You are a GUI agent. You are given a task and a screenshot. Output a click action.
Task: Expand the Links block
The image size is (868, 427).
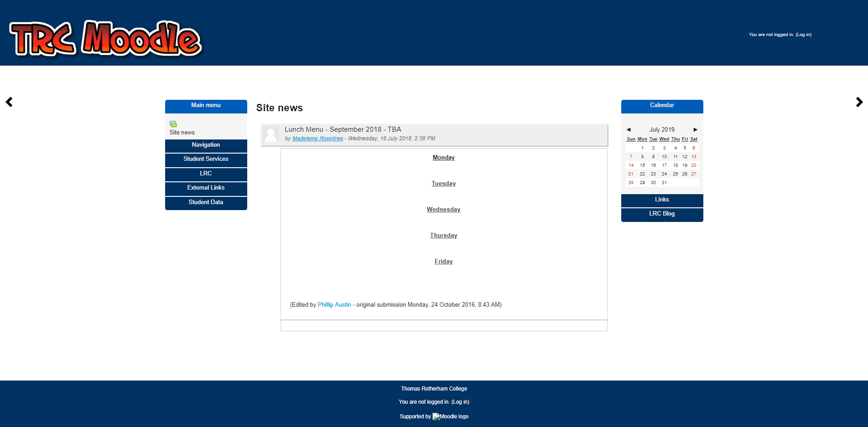click(x=662, y=200)
